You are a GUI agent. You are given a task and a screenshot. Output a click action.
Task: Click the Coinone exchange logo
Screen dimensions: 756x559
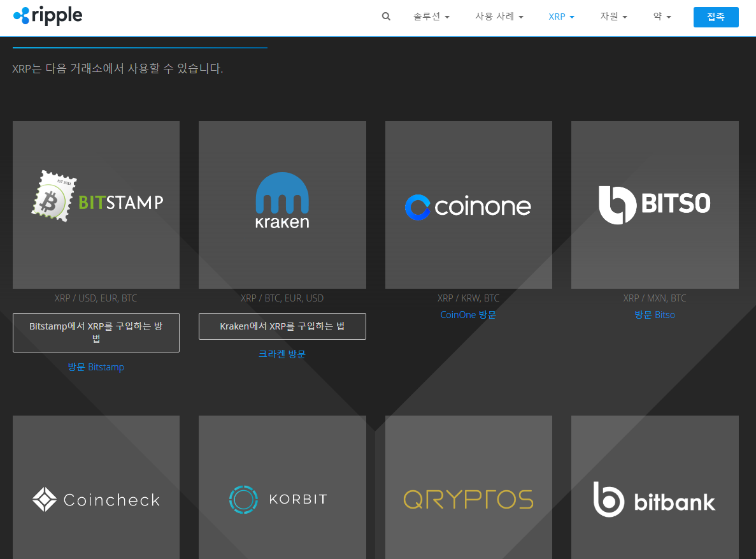pyautogui.click(x=468, y=207)
